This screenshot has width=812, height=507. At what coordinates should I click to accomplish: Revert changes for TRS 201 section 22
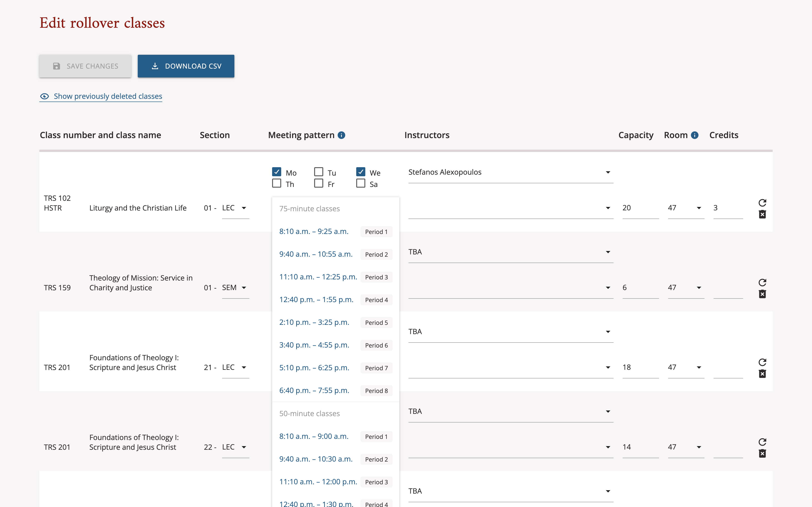tap(762, 442)
